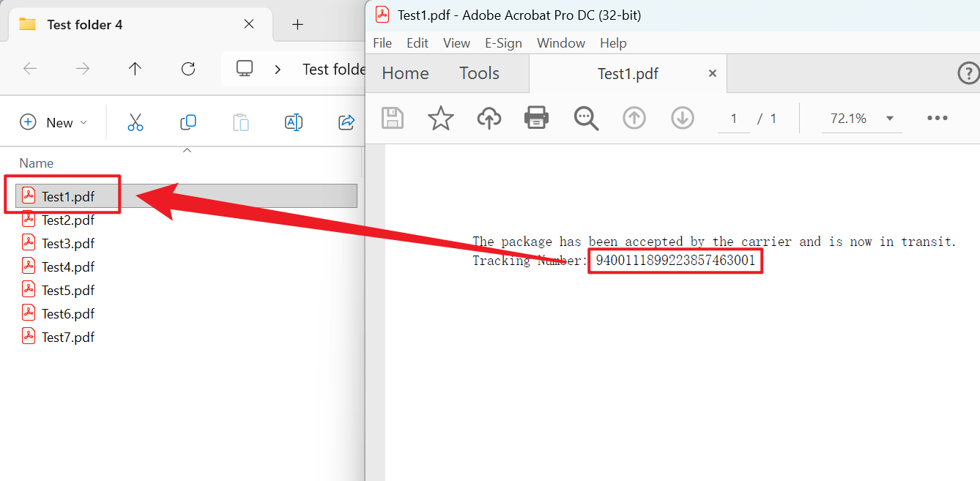The height and width of the screenshot is (481, 980).
Task: Open the Window menu in Acrobat
Action: pyautogui.click(x=561, y=43)
